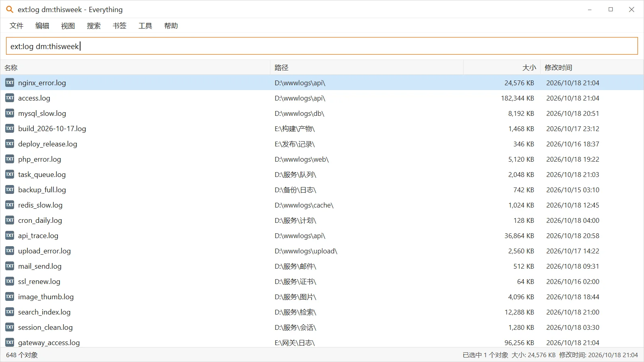Click the file icon of nginx_error.log
644x362 pixels.
tap(10, 82)
